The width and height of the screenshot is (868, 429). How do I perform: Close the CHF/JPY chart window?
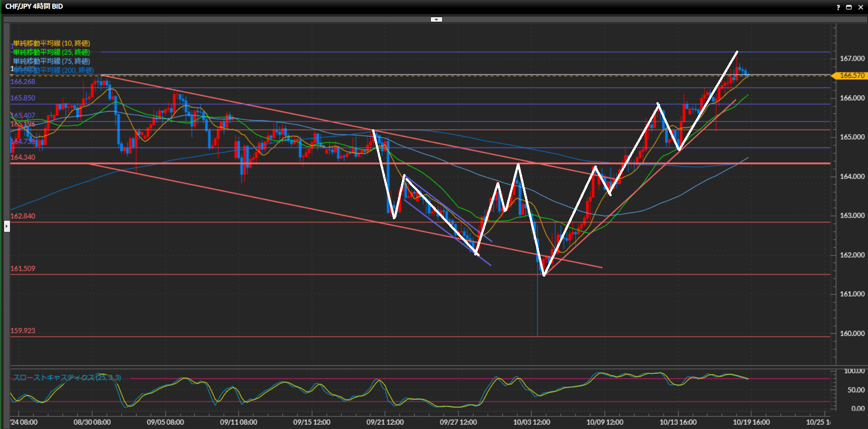860,7
